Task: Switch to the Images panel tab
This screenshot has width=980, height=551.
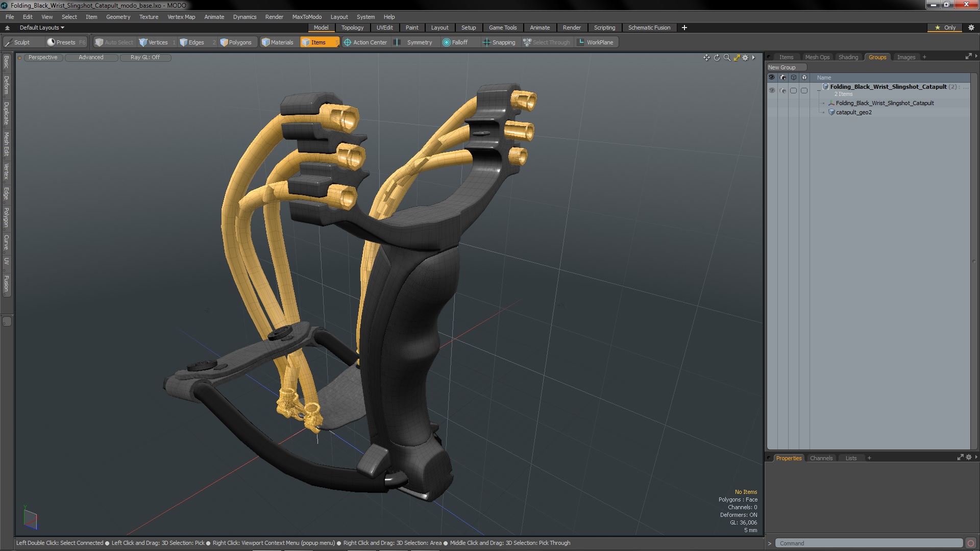Action: (906, 57)
